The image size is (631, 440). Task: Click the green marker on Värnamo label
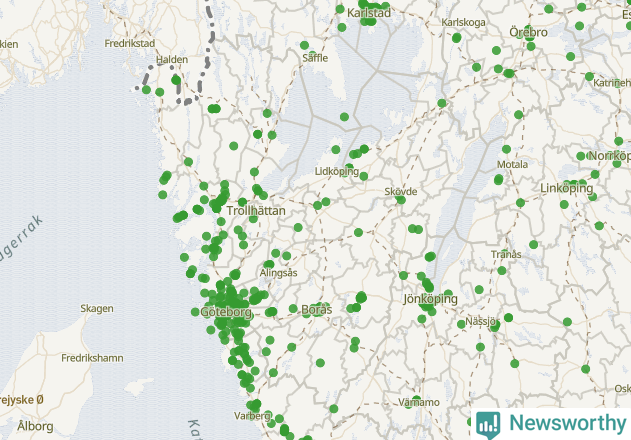point(417,400)
